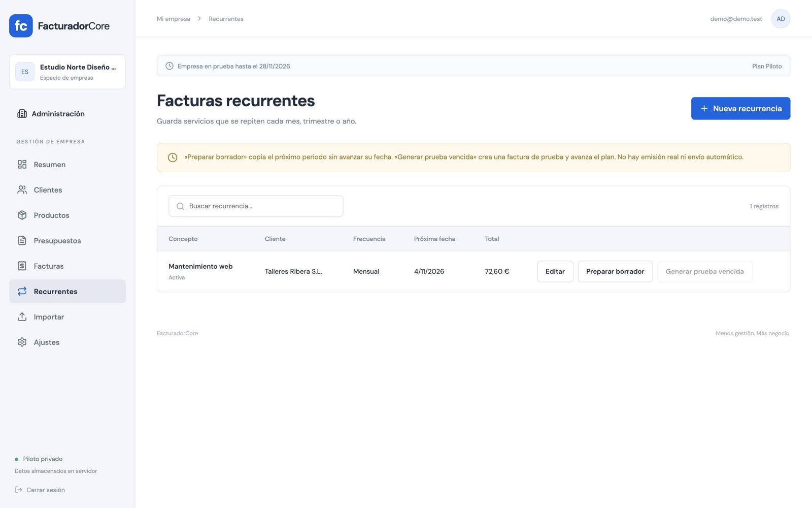Viewport: 812px width, 508px height.
Task: Click Editar for Mantenimiento web
Action: pyautogui.click(x=555, y=272)
